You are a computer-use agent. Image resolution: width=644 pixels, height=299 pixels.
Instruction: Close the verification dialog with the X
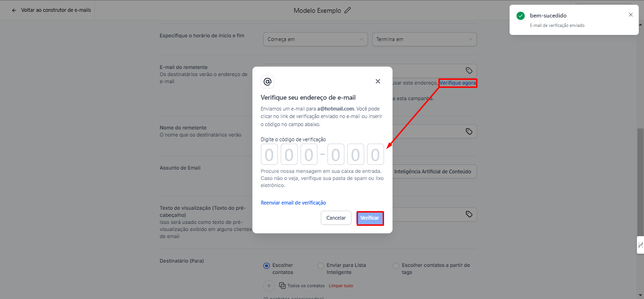point(377,81)
